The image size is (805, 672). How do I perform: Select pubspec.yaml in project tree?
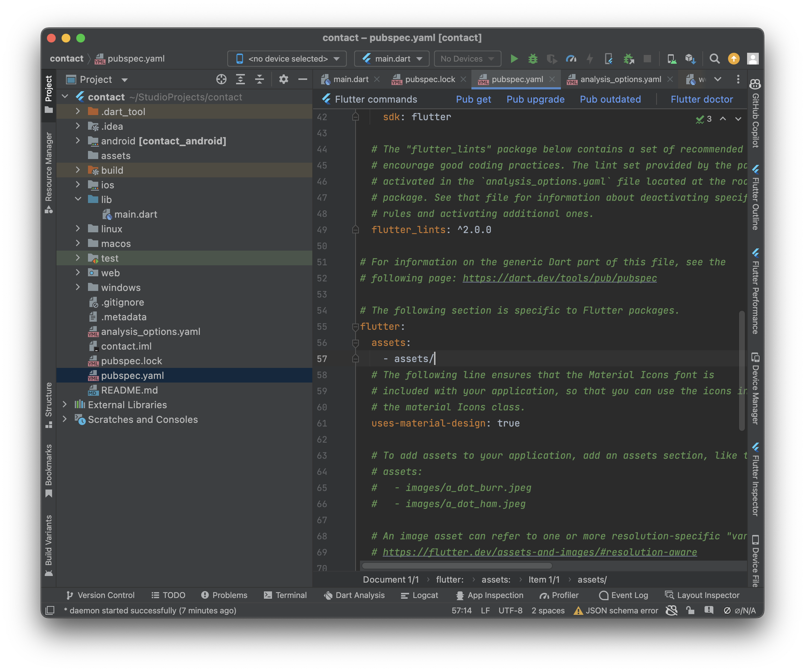pyautogui.click(x=184, y=376)
